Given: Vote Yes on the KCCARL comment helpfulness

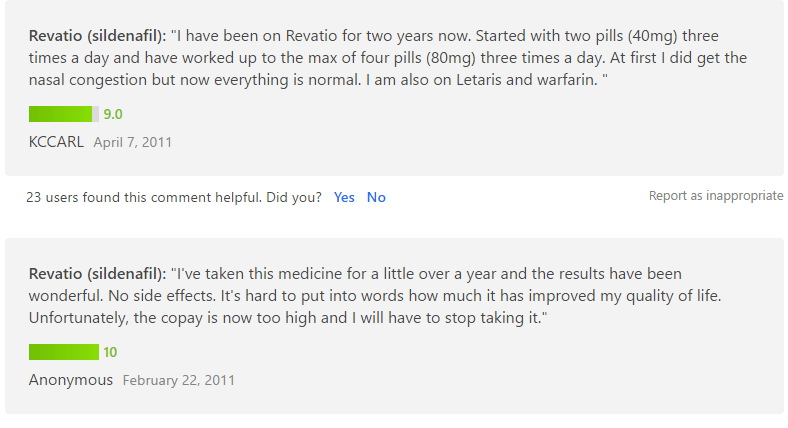Looking at the screenshot, I should (x=344, y=197).
